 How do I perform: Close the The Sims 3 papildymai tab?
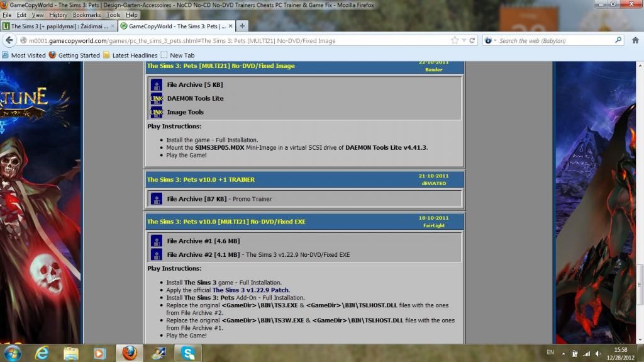(113, 26)
